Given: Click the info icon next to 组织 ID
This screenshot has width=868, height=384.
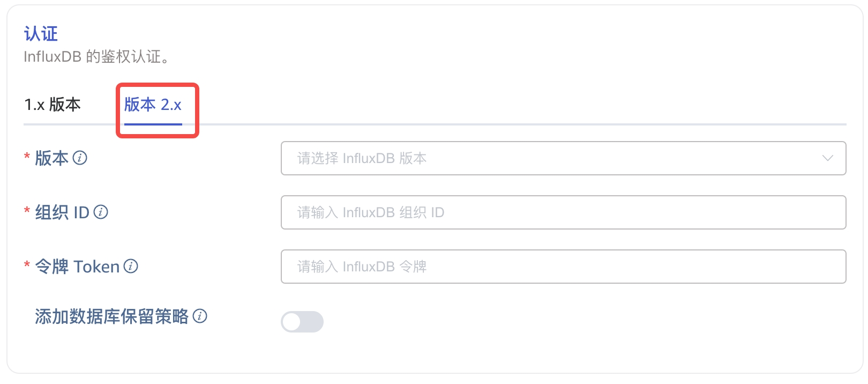Looking at the screenshot, I should pos(101,212).
